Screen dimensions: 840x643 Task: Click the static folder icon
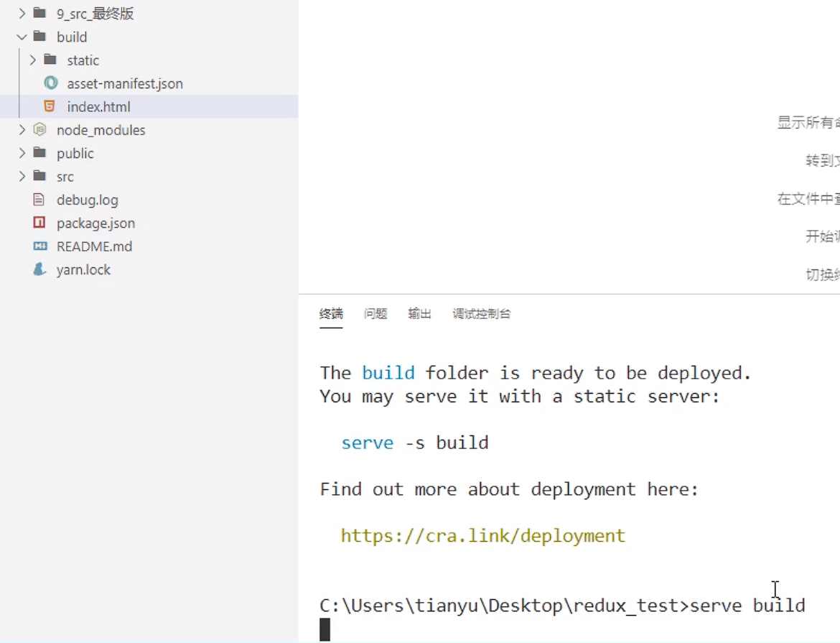tap(50, 60)
